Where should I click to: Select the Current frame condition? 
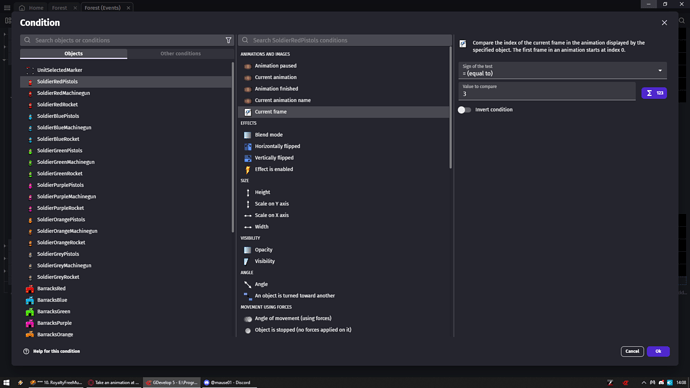[x=344, y=112]
